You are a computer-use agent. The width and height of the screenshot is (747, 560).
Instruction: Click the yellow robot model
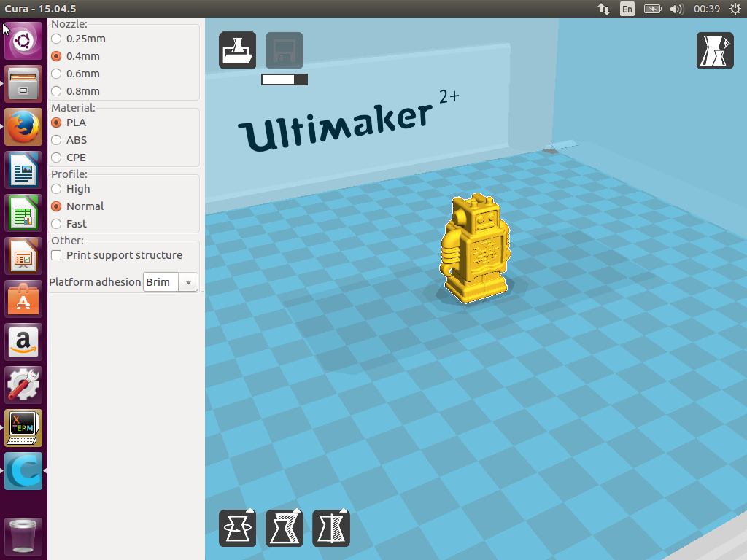(475, 248)
